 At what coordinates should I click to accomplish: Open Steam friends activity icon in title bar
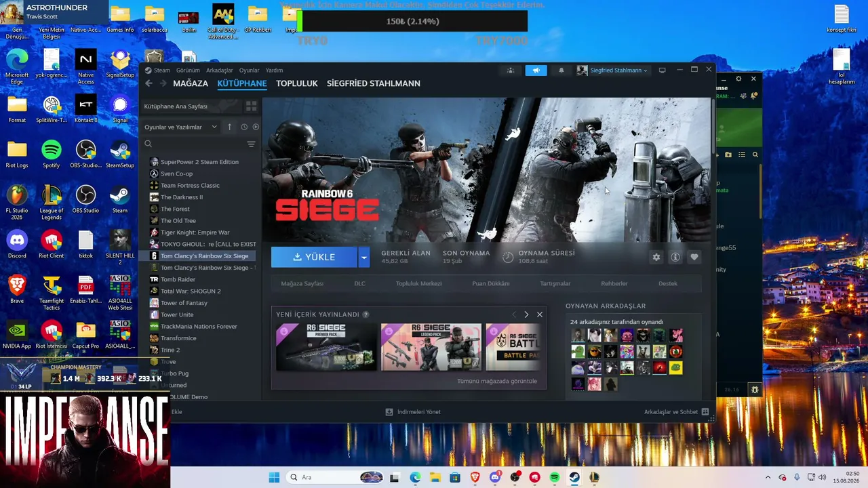pyautogui.click(x=511, y=70)
